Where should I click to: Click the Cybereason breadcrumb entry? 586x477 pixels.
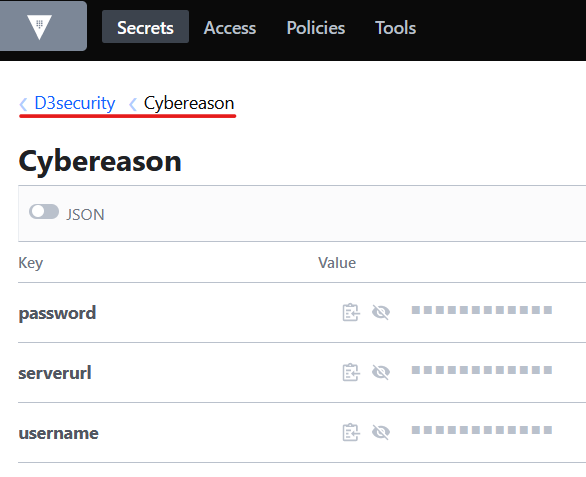pos(189,103)
